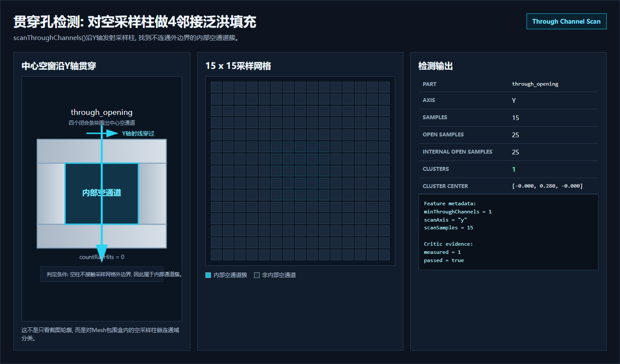Click the Through Channel Scan button
This screenshot has height=364, width=620.
coord(566,22)
